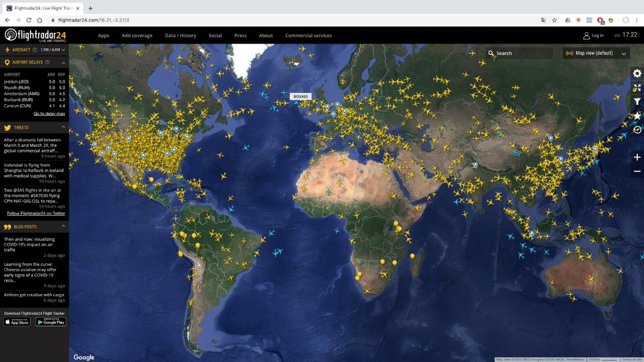Close the Flightradar24 browser tab
644x362 pixels.
(x=77, y=8)
